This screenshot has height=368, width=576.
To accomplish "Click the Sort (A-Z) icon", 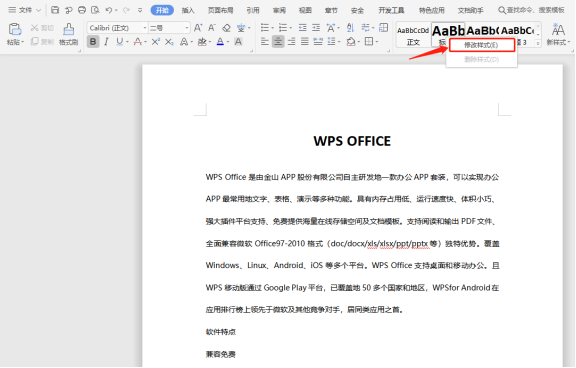I will point(350,28).
